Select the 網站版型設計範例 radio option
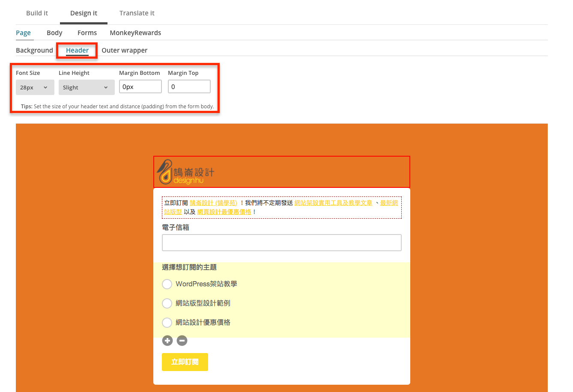The width and height of the screenshot is (573, 392). (167, 303)
